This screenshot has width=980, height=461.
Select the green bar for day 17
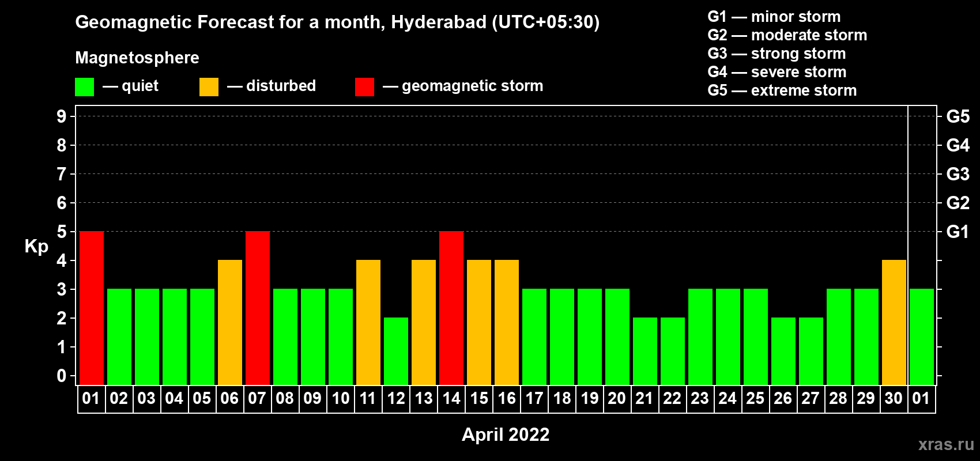coord(534,337)
